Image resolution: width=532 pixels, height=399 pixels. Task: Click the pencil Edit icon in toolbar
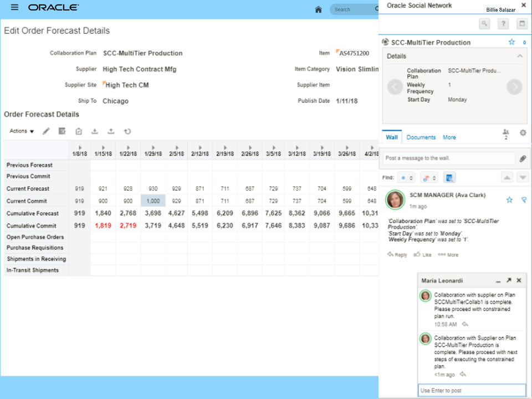(46, 131)
